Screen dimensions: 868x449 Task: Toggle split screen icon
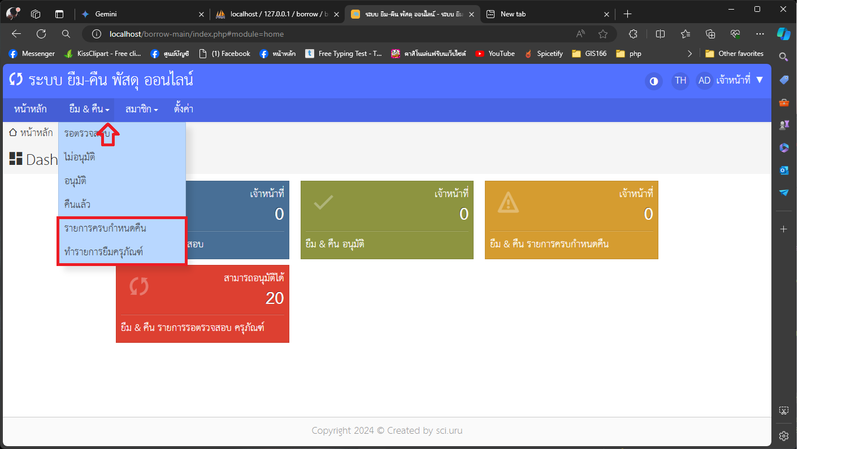(660, 34)
